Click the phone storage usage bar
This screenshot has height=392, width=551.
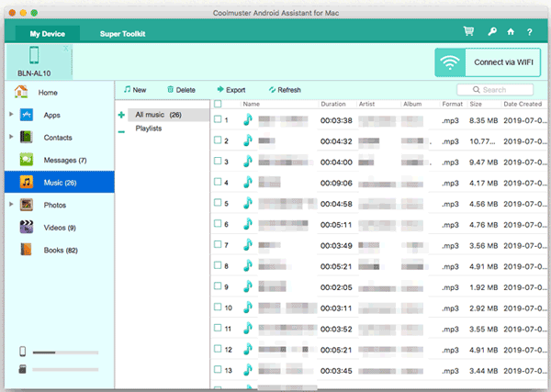65,353
